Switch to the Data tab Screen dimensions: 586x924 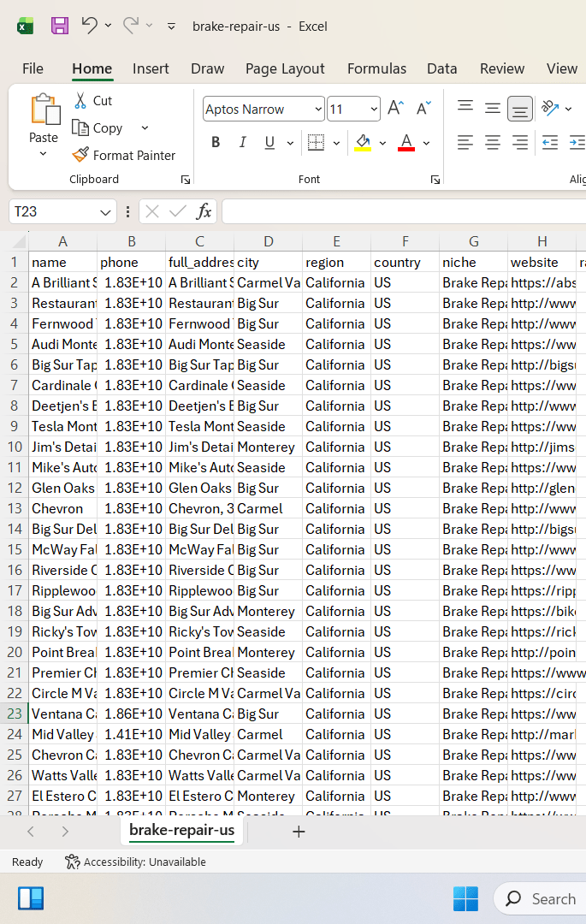coord(441,68)
